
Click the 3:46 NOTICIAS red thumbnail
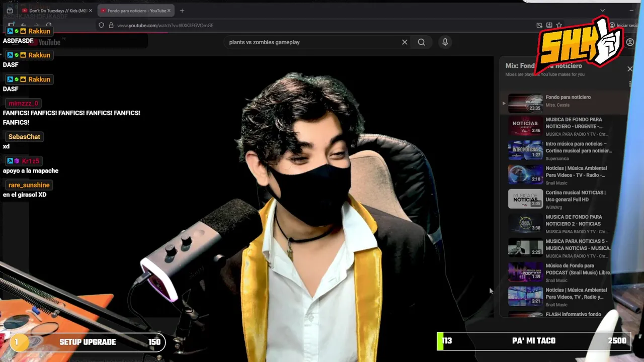click(x=525, y=127)
